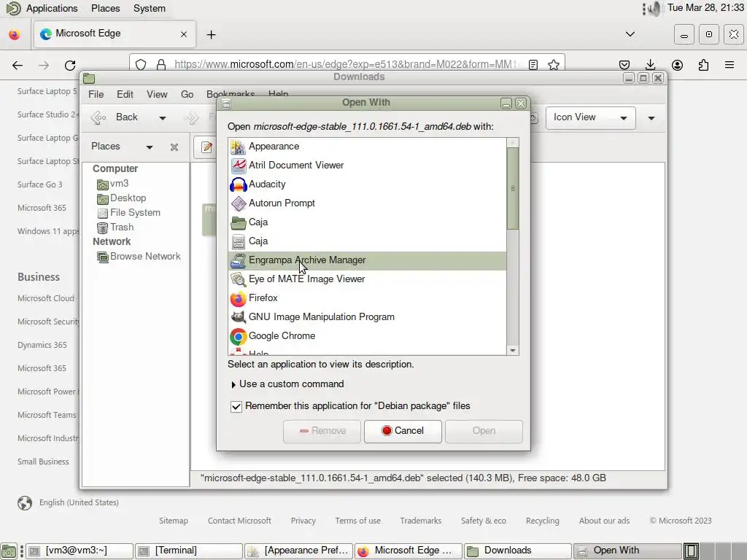Click the Cancel button
Screen dimensions: 747x560
[x=403, y=431]
